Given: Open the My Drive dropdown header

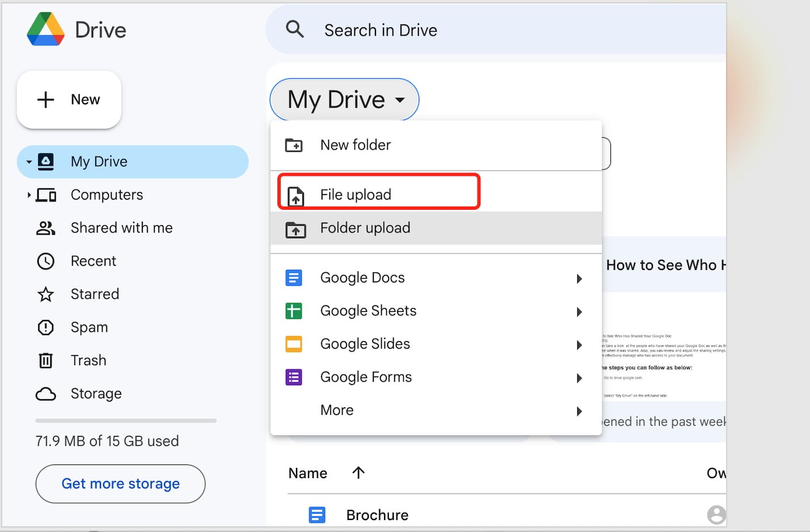Looking at the screenshot, I should point(344,100).
